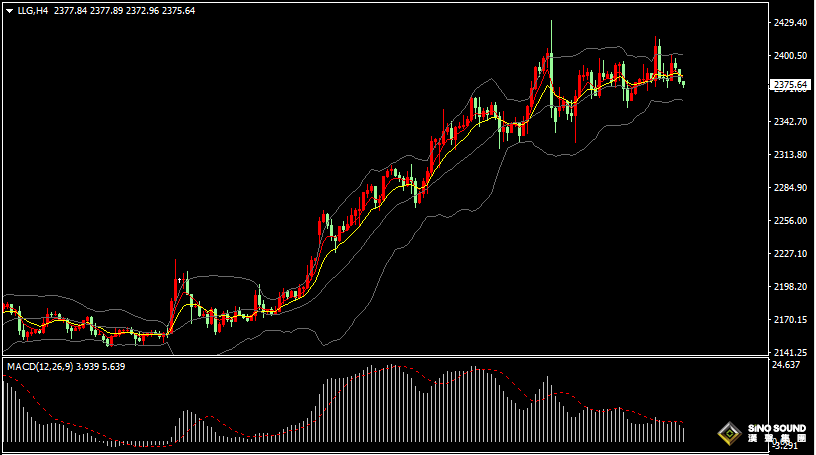The width and height of the screenshot is (816, 455).
Task: Click the 2400.00 price axis label
Action: pyautogui.click(x=790, y=56)
